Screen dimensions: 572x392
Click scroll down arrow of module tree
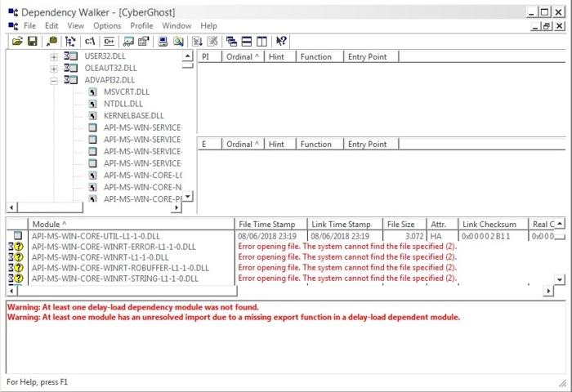187,197
